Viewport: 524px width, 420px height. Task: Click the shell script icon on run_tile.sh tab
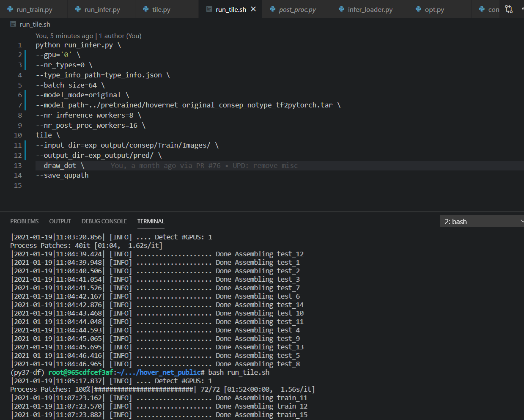209,9
